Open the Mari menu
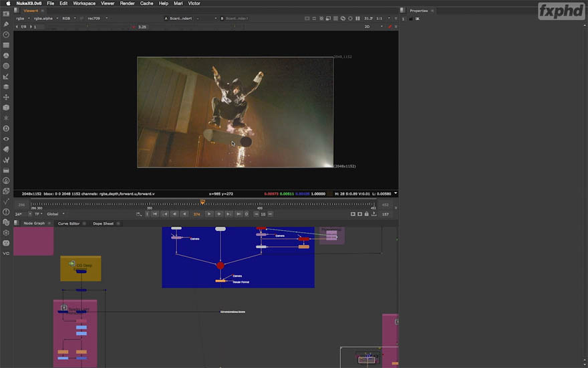Viewport: 588px width, 368px height. coord(178,3)
